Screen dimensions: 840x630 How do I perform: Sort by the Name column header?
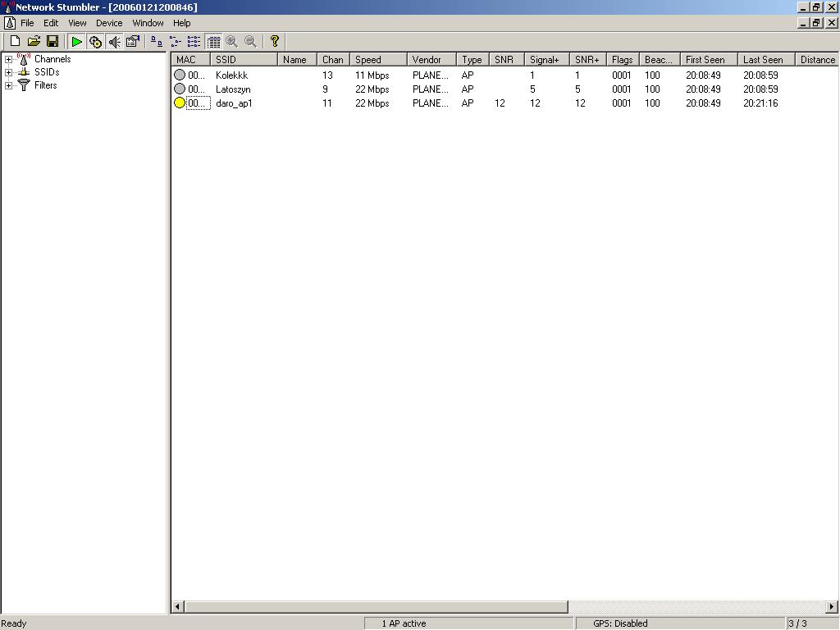pos(297,59)
